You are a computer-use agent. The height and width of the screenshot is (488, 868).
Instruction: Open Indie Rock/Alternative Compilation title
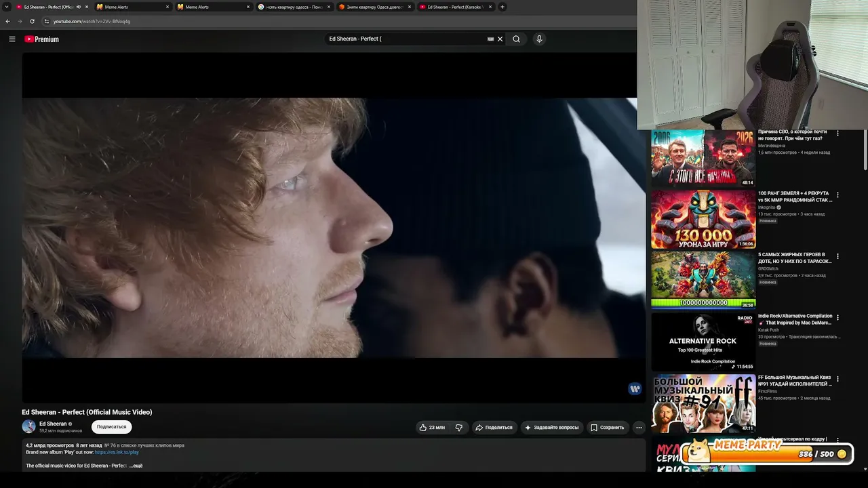795,319
